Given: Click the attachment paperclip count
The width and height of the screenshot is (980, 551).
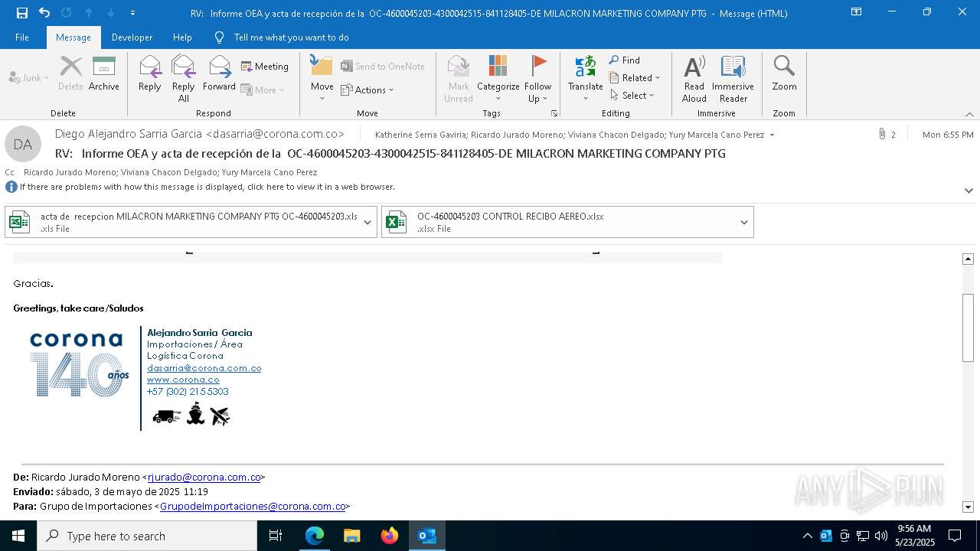Looking at the screenshot, I should click(887, 135).
